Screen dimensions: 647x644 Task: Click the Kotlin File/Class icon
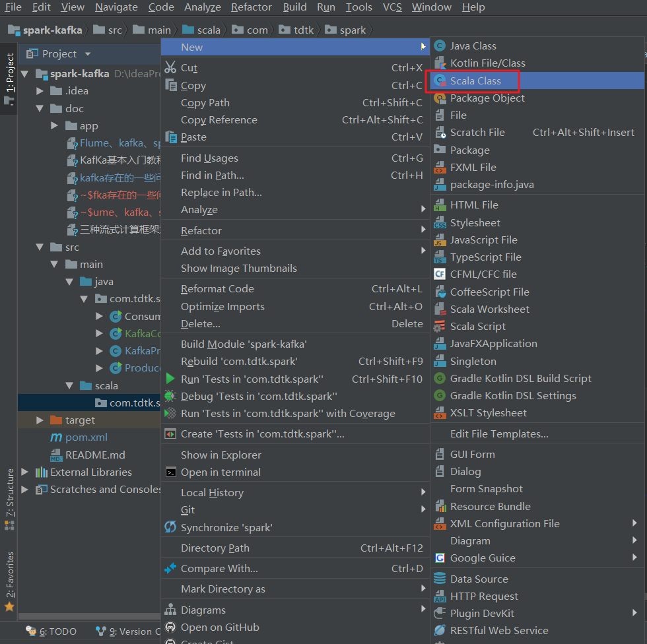pyautogui.click(x=440, y=63)
